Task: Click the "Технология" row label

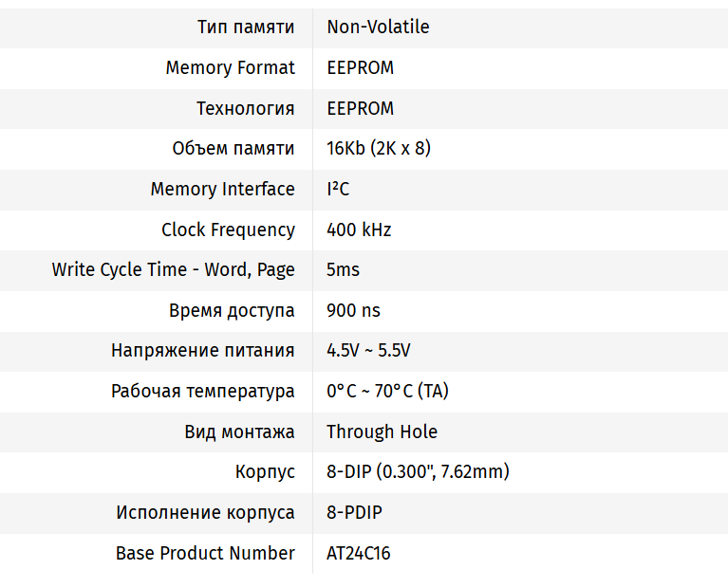Action: click(245, 108)
